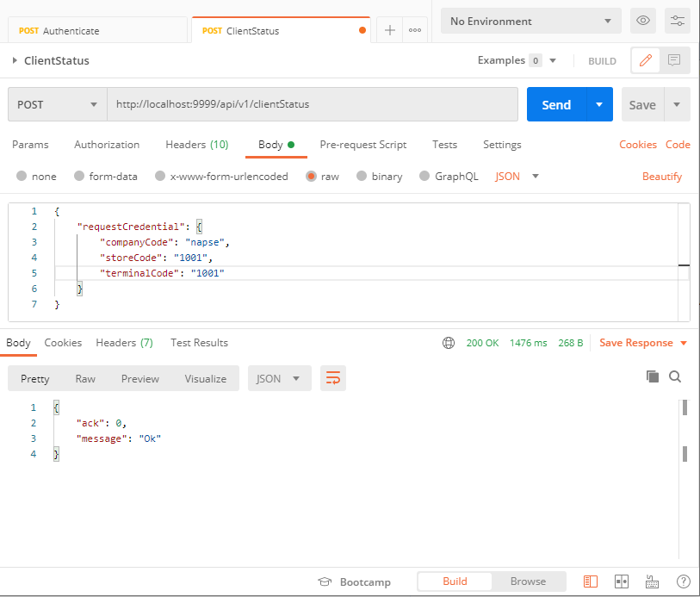The height and width of the screenshot is (597, 700).
Task: Open the Authorization tab
Action: pos(107,145)
